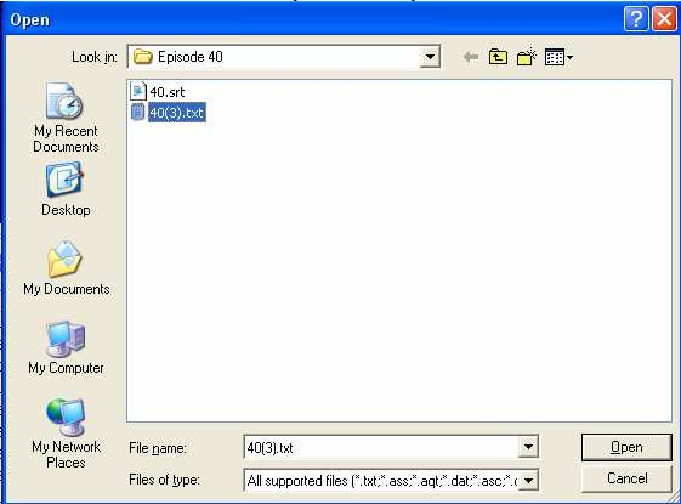
Task: Click the Cancel button
Action: [626, 479]
